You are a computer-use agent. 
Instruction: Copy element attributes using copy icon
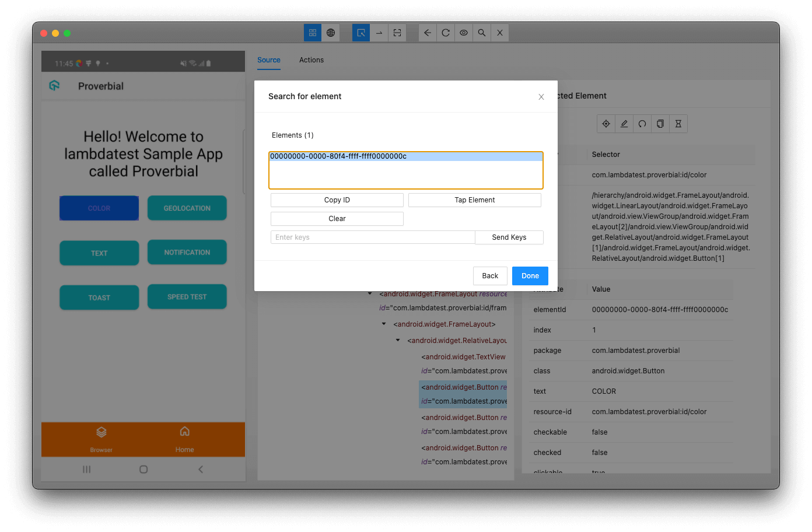pos(660,123)
